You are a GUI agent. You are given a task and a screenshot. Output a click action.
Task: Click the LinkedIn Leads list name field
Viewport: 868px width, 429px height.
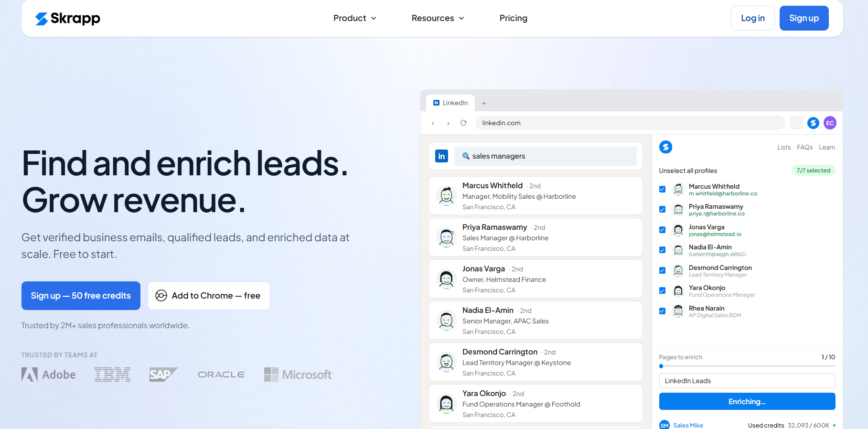[747, 381]
